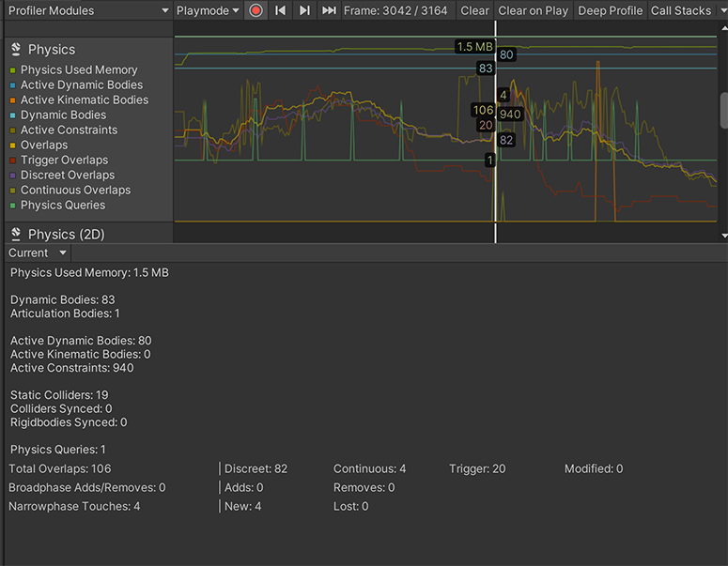This screenshot has height=566, width=728.
Task: Click 'Total Overlaps: 106' detail text
Action: tap(60, 468)
